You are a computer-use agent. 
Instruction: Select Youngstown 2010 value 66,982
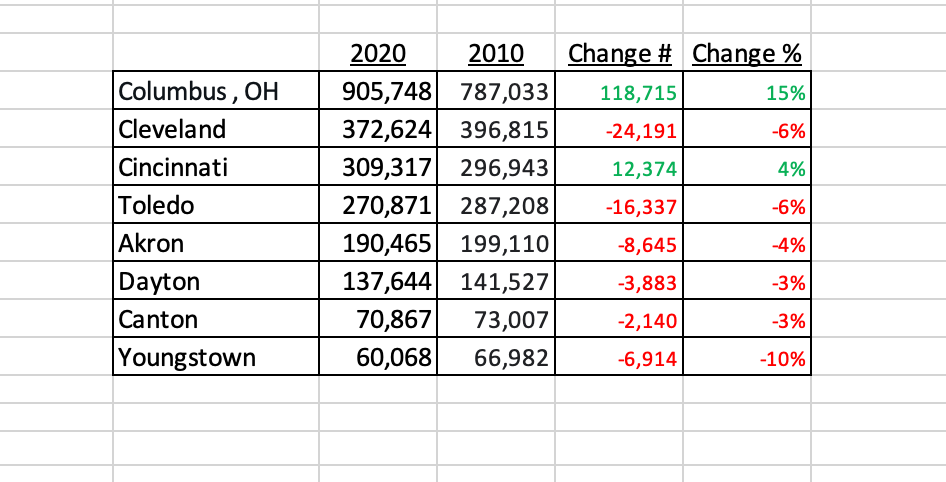(x=497, y=357)
